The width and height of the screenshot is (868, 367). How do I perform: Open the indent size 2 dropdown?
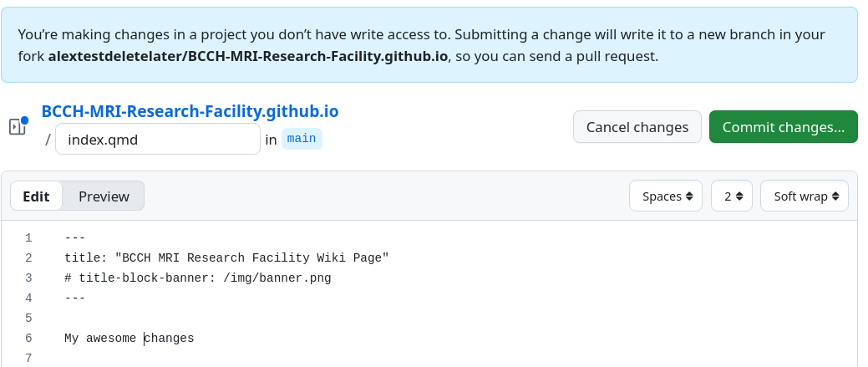[x=732, y=196]
